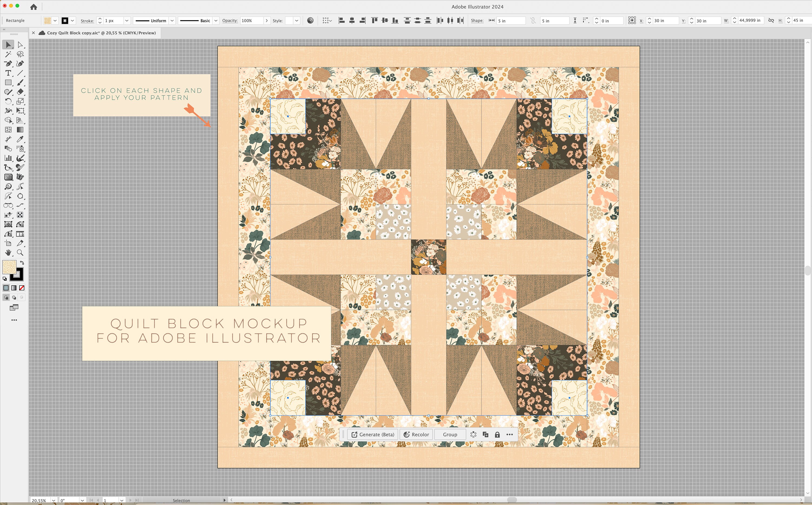
Task: Click the Generate (Beta) button
Action: click(x=372, y=434)
